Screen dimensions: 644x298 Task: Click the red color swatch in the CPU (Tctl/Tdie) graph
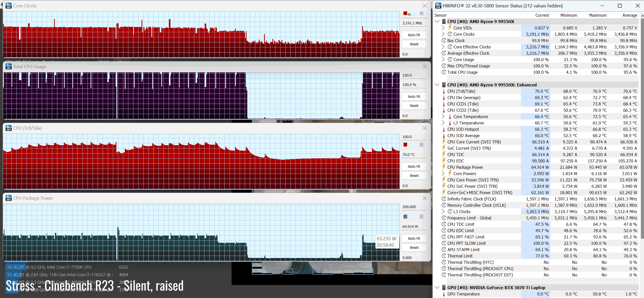(x=405, y=145)
